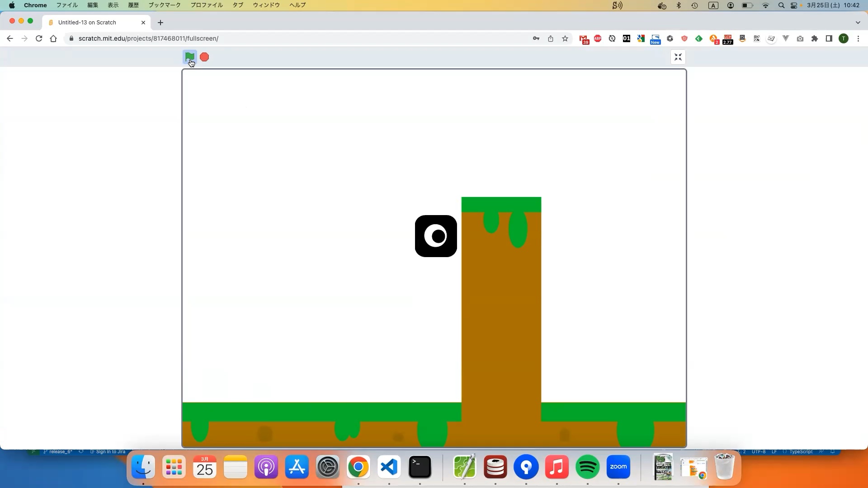Viewport: 868px width, 488px height.
Task: Open the タブ menu
Action: pos(238,5)
